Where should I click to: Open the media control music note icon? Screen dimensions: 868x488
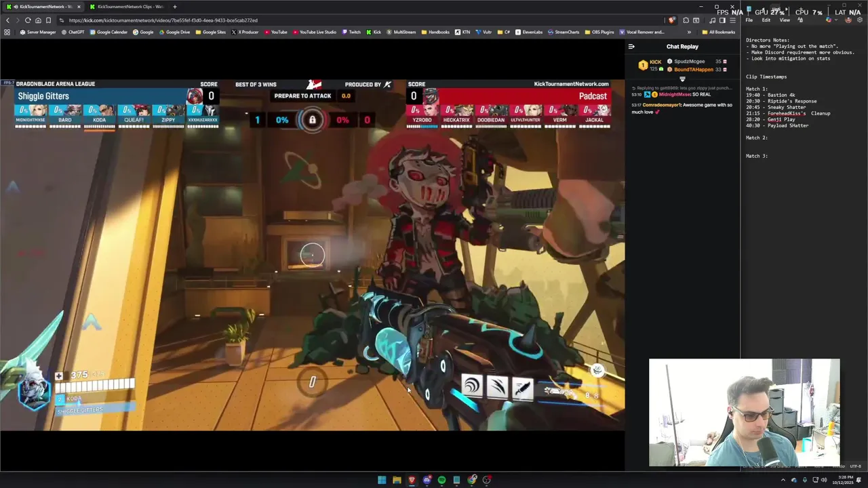point(712,20)
